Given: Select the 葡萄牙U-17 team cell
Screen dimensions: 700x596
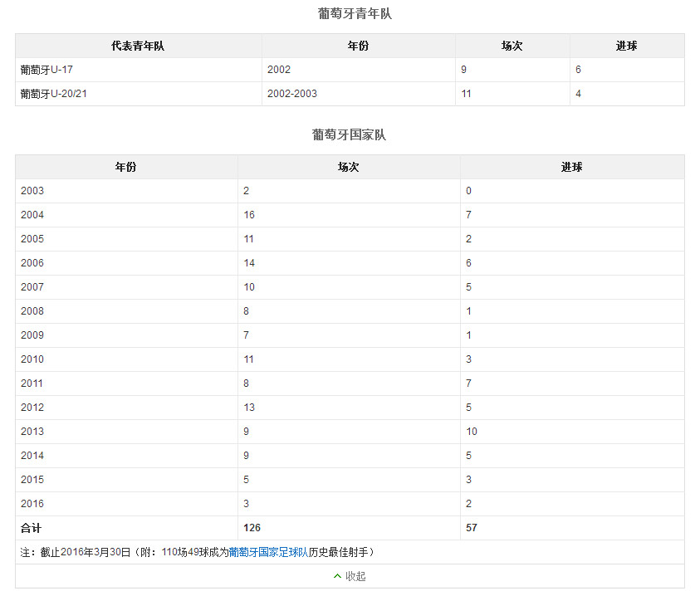Looking at the screenshot, I should (x=47, y=70).
